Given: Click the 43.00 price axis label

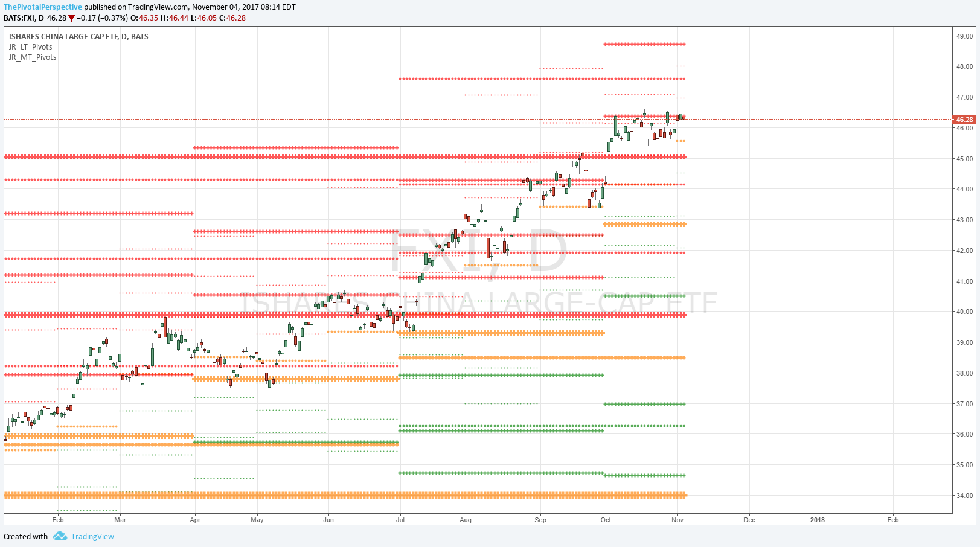Looking at the screenshot, I should point(964,220).
